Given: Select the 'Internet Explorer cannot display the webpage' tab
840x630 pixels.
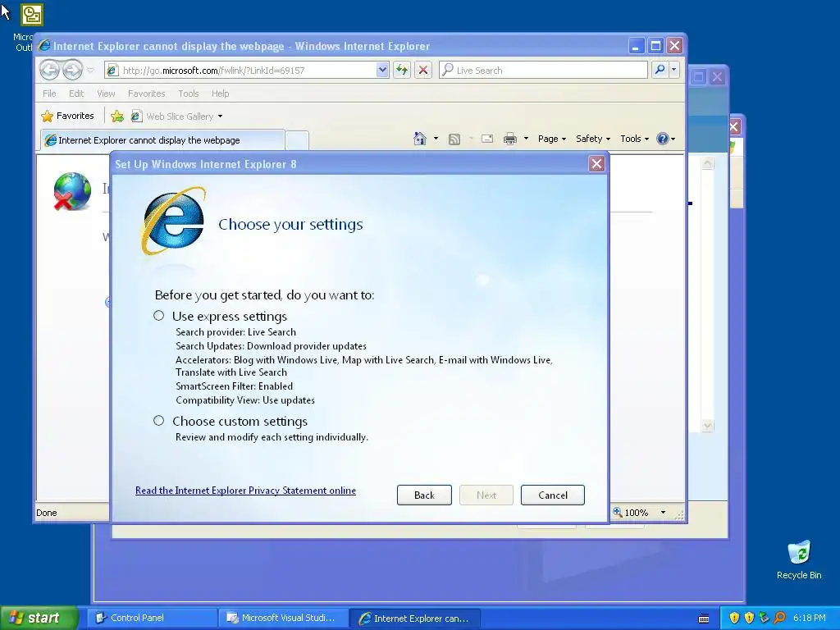Looking at the screenshot, I should (162, 139).
